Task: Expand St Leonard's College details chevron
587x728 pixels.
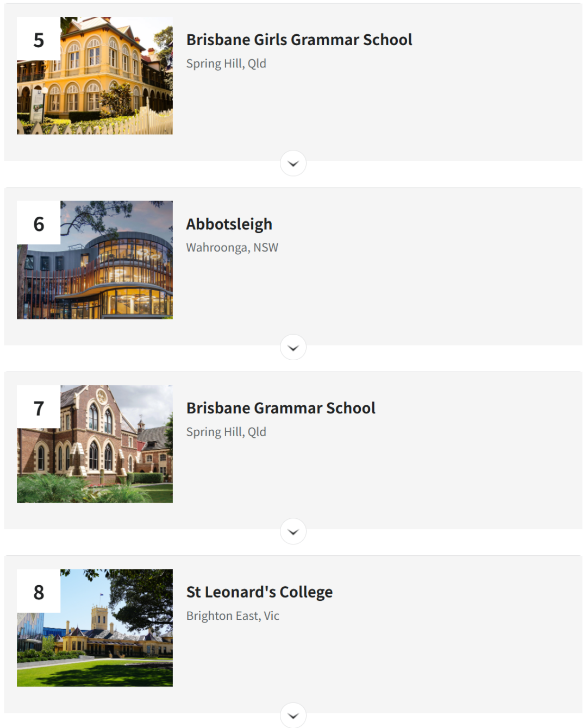Action: (293, 715)
